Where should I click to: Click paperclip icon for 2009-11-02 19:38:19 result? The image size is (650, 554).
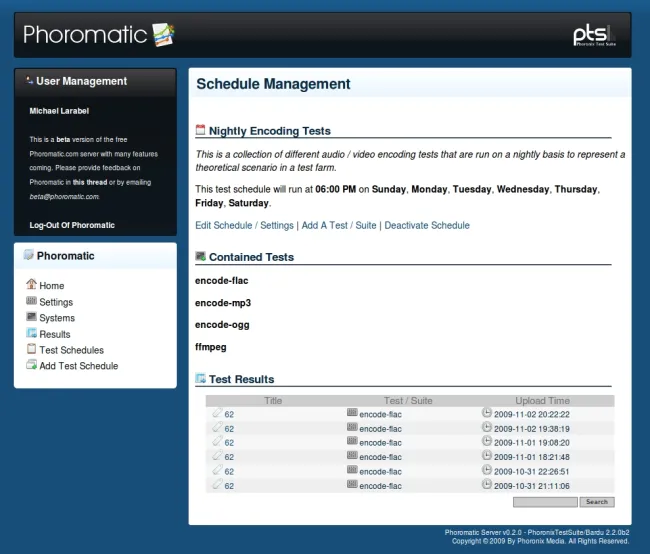pyautogui.click(x=217, y=427)
